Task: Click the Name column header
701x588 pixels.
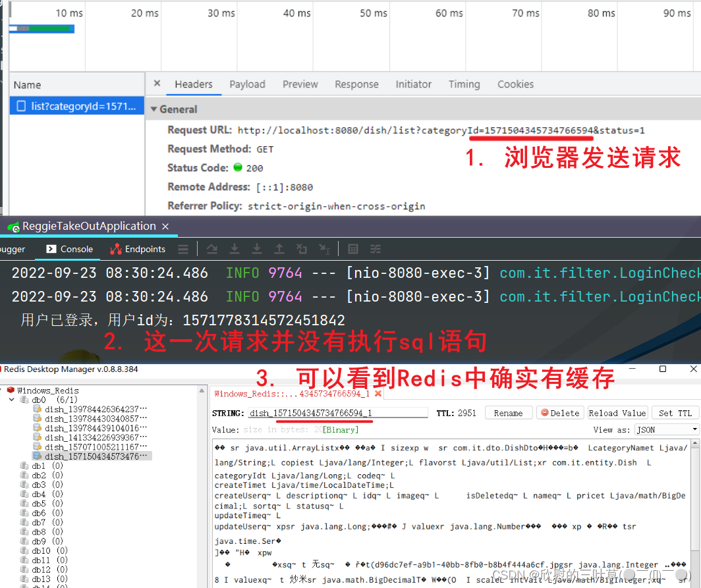Action: point(77,85)
